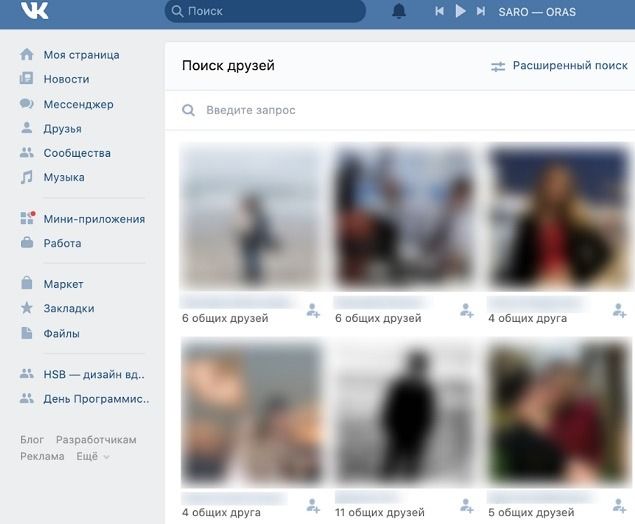635x524 pixels.
Task: Click 5 общих друзей text
Action: (531, 512)
